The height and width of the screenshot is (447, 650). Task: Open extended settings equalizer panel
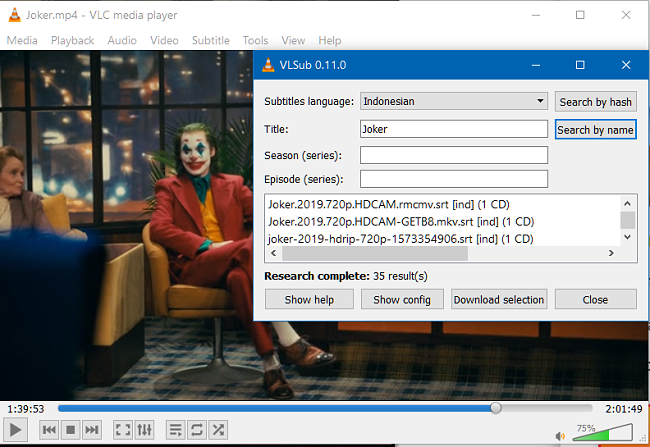[x=144, y=430]
